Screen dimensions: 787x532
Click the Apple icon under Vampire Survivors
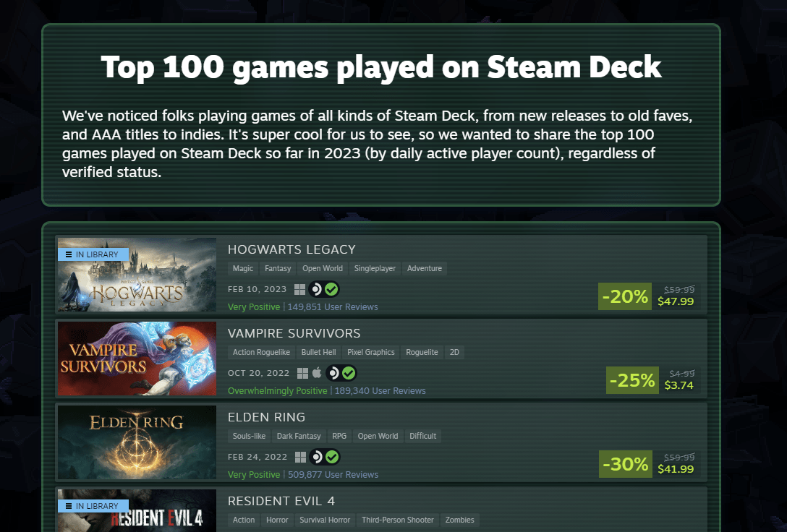click(315, 373)
